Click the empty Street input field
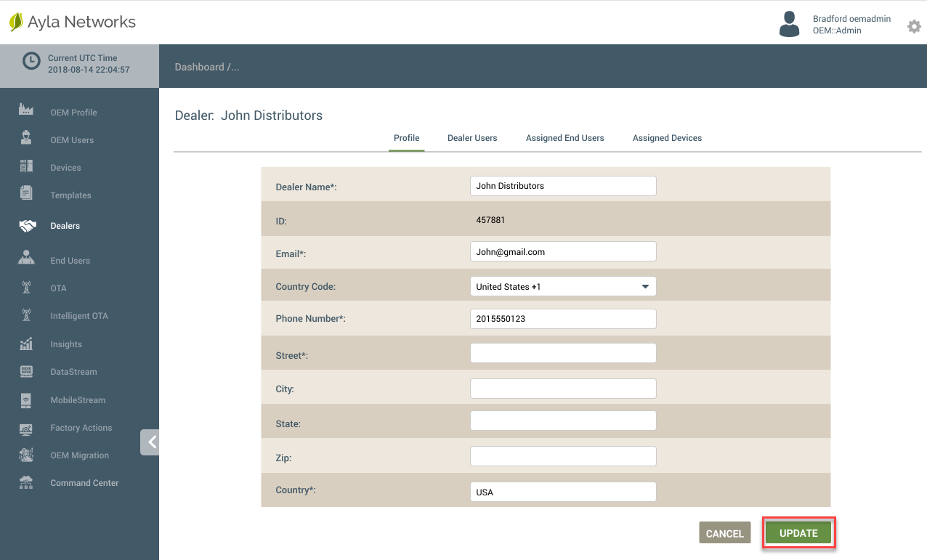Screen dimensions: 927x560 (563, 353)
